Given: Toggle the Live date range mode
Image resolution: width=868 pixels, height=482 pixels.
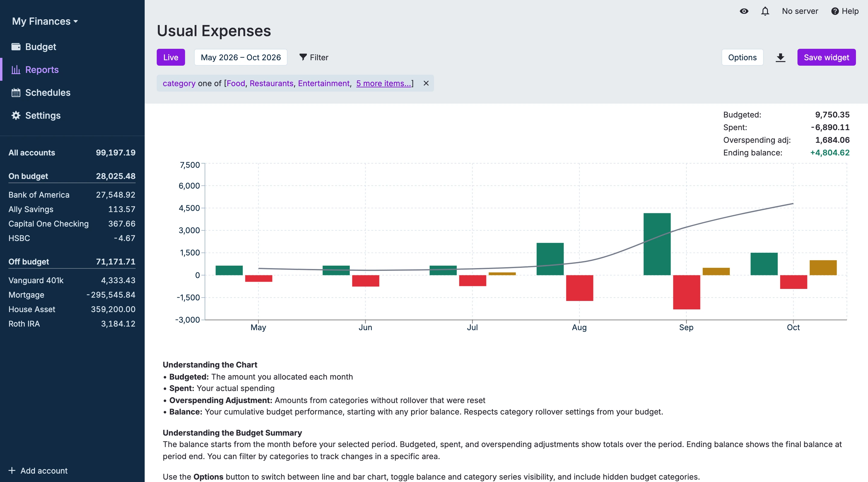Looking at the screenshot, I should [x=171, y=57].
